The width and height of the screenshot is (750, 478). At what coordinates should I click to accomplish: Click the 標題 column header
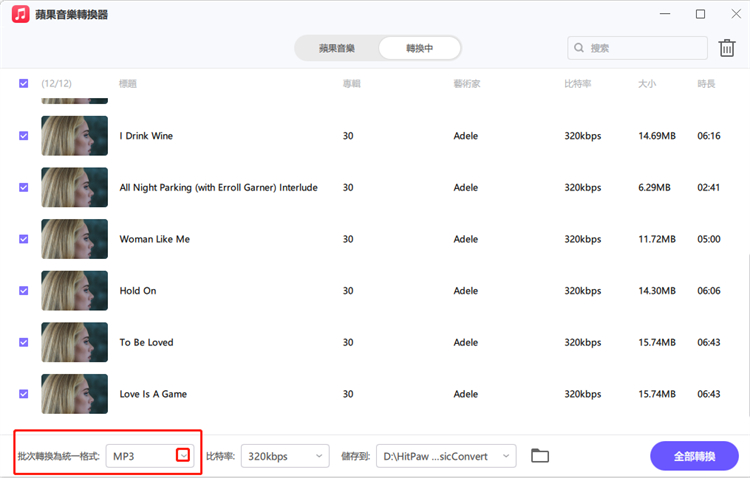point(128,84)
